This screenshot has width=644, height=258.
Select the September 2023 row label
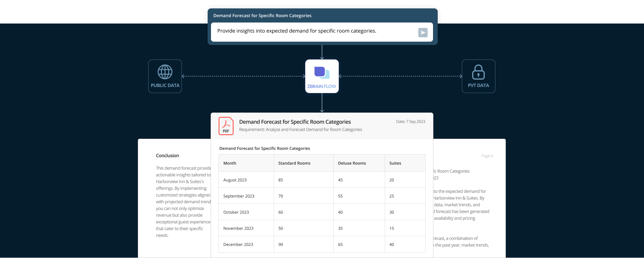tap(239, 196)
